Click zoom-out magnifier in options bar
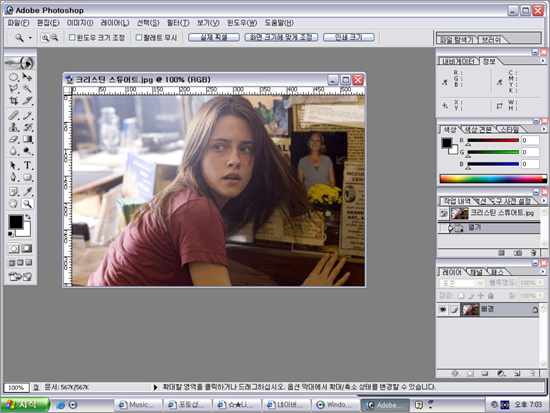The image size is (550, 413). pyautogui.click(x=55, y=38)
